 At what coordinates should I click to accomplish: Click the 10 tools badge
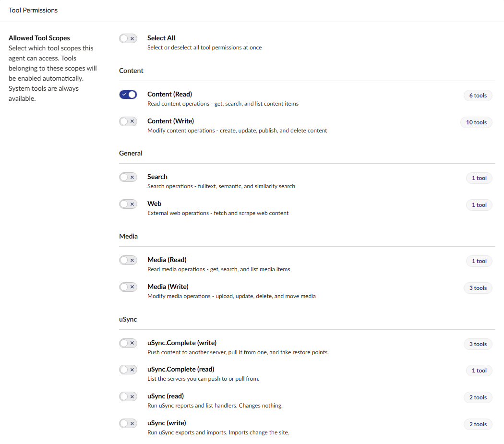(x=476, y=122)
